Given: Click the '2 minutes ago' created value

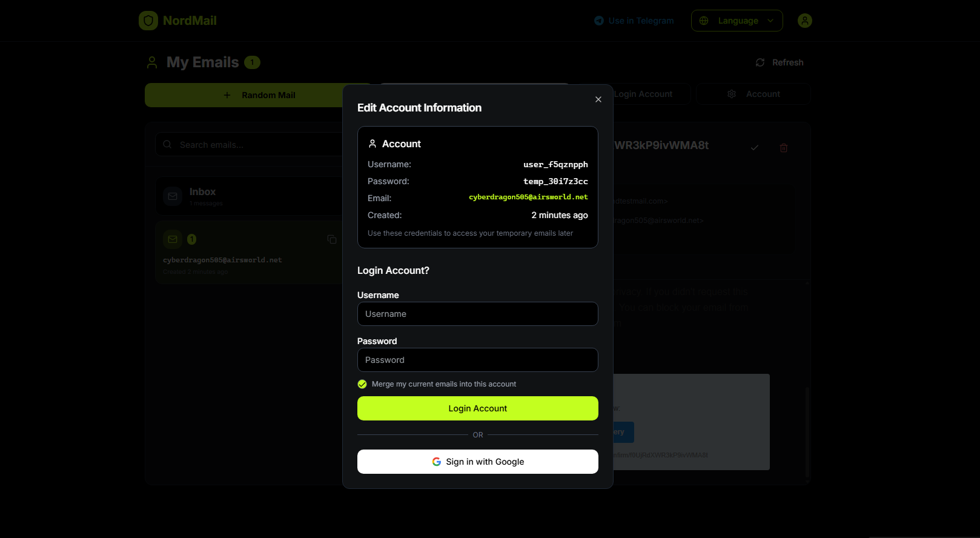Looking at the screenshot, I should 560,215.
